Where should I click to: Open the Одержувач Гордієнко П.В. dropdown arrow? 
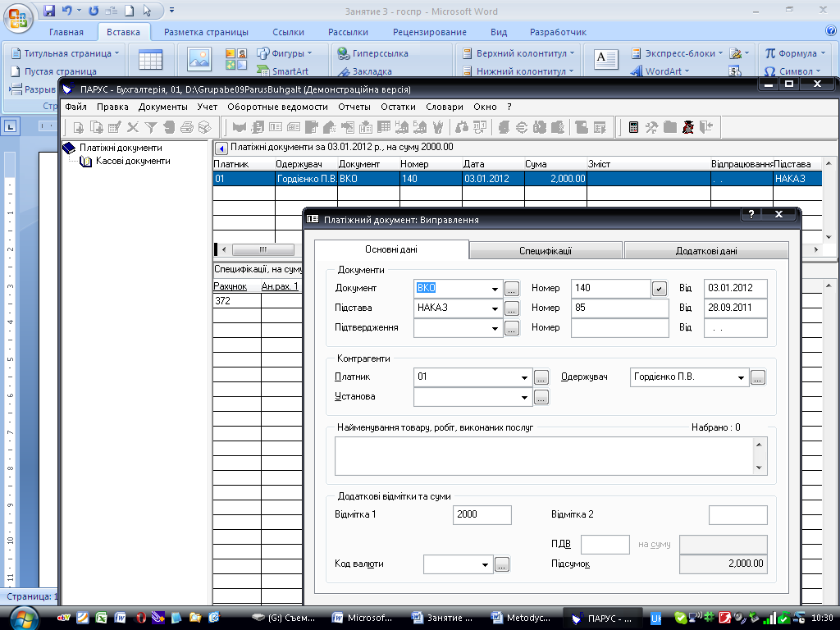(741, 377)
